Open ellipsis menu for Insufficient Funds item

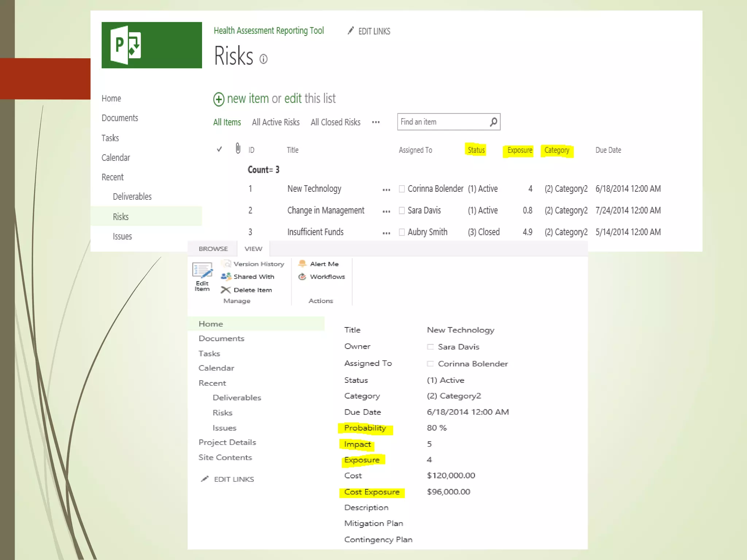(386, 233)
